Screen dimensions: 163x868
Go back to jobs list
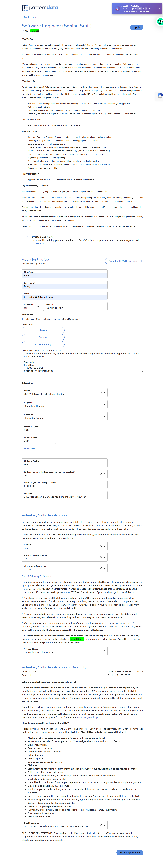point(30,17)
